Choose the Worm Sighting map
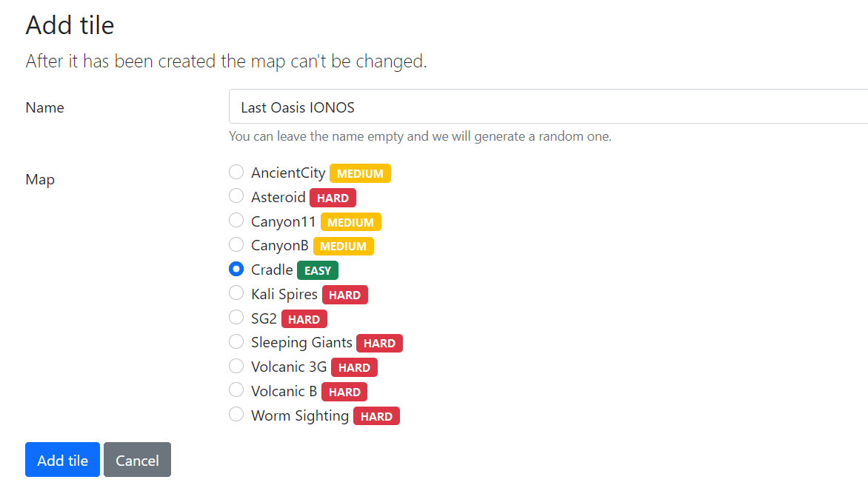868x491 pixels. point(236,414)
